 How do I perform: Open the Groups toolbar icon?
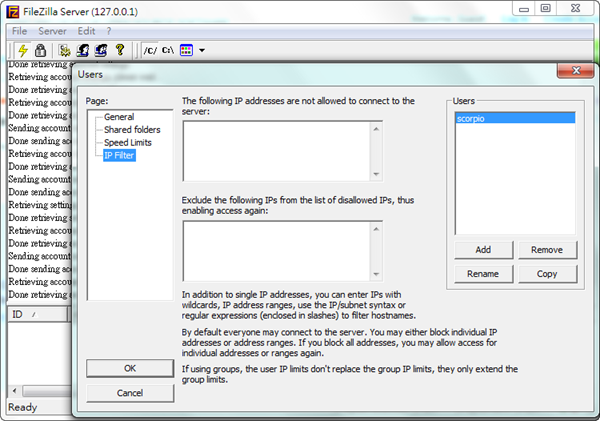(x=101, y=50)
